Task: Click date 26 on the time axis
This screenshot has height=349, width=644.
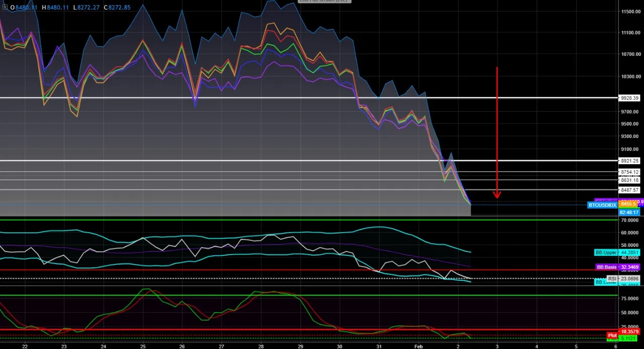Action: [182, 346]
